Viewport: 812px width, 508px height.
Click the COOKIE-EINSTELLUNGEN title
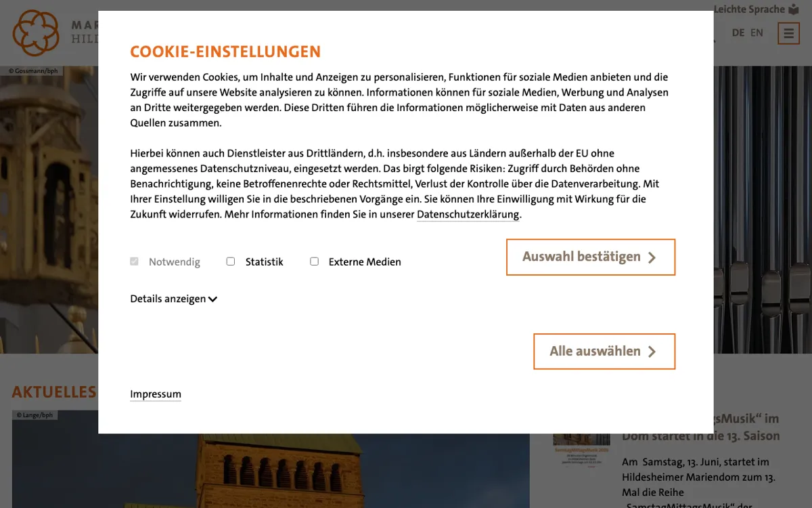pos(225,52)
